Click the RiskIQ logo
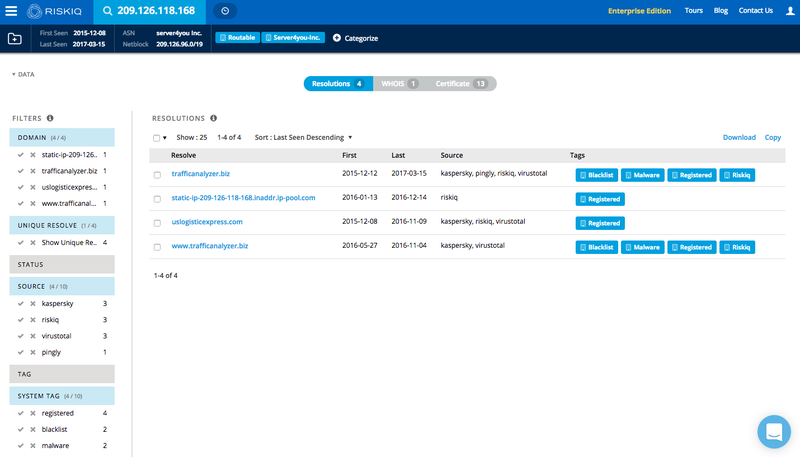The image size is (800, 457). point(54,11)
